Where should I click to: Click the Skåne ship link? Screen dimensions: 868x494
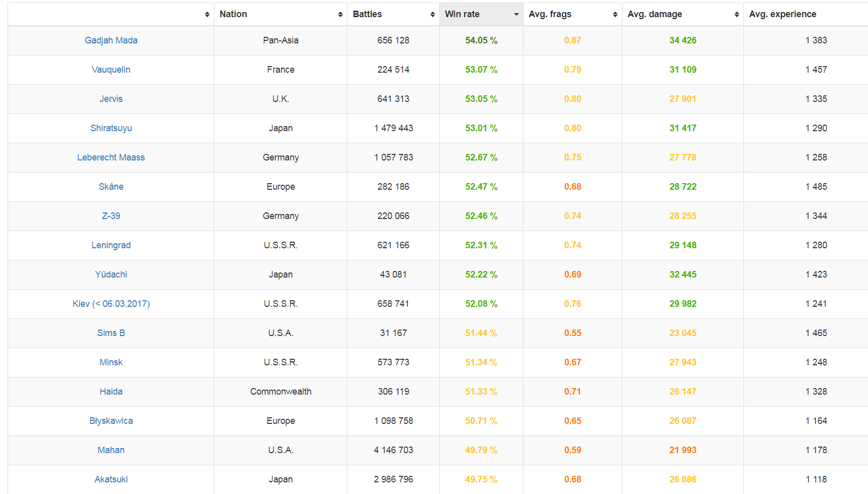click(x=111, y=187)
